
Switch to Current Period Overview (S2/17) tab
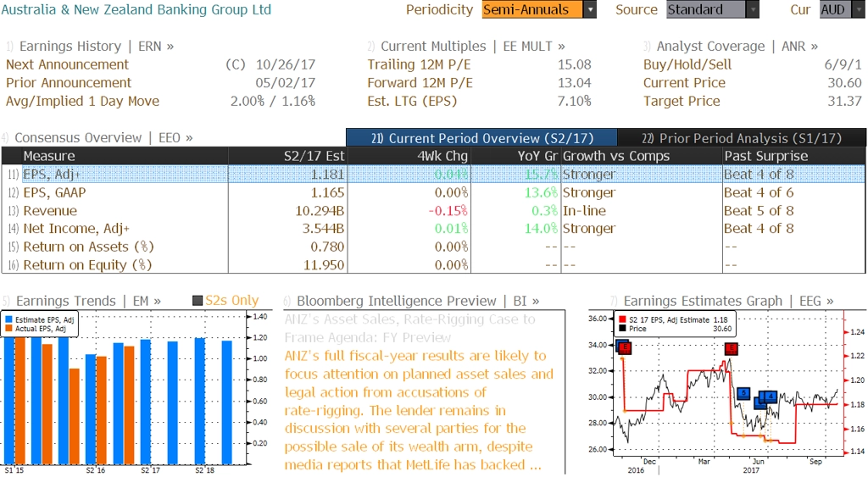coord(481,138)
